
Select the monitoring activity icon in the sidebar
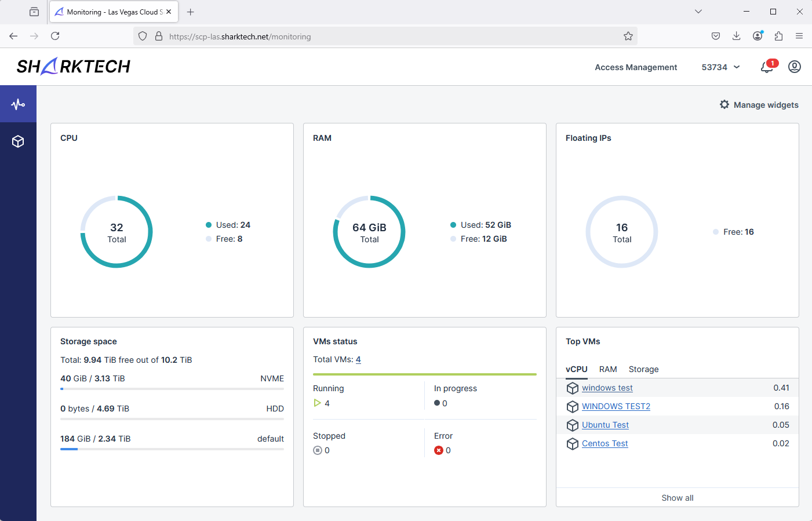pyautogui.click(x=18, y=103)
